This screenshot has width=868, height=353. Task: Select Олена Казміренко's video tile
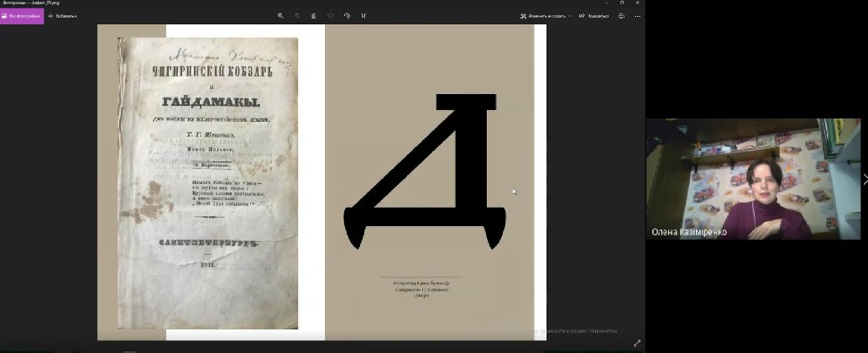[x=752, y=178]
